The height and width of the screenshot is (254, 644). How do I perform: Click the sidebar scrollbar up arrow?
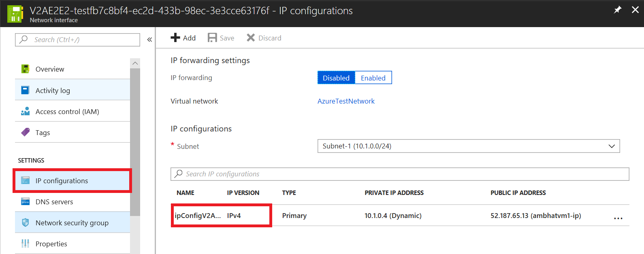(135, 63)
